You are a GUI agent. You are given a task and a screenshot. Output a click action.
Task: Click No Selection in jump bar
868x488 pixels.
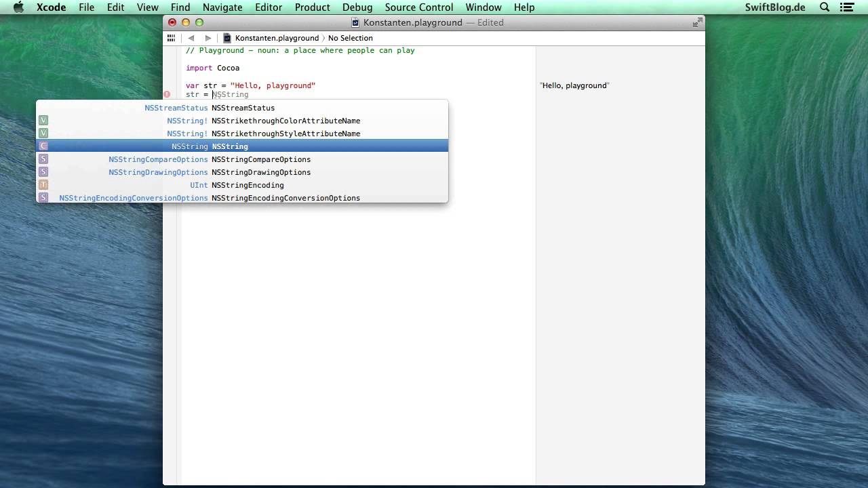(x=351, y=38)
